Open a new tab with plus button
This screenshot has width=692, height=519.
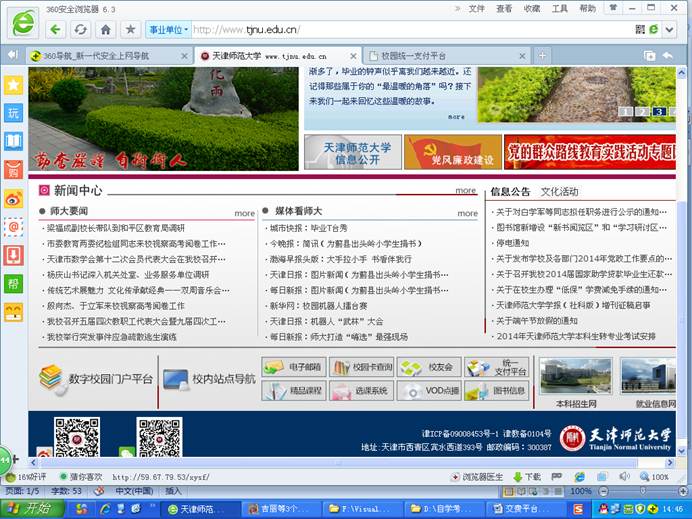tap(542, 56)
